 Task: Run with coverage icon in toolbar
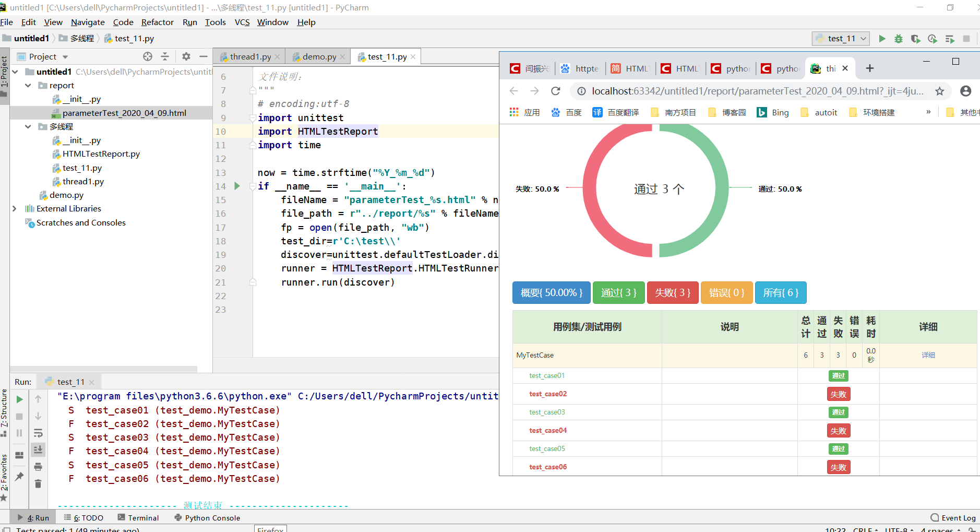pos(915,39)
